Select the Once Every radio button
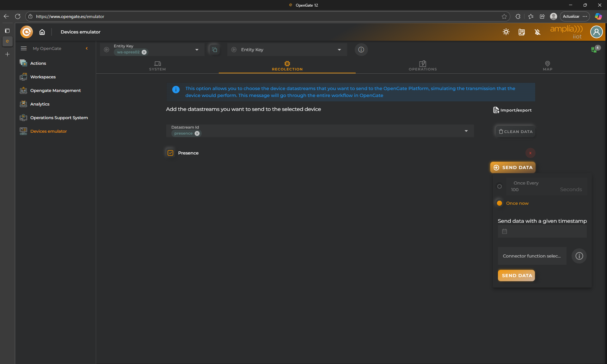This screenshot has width=607, height=364. point(500,186)
